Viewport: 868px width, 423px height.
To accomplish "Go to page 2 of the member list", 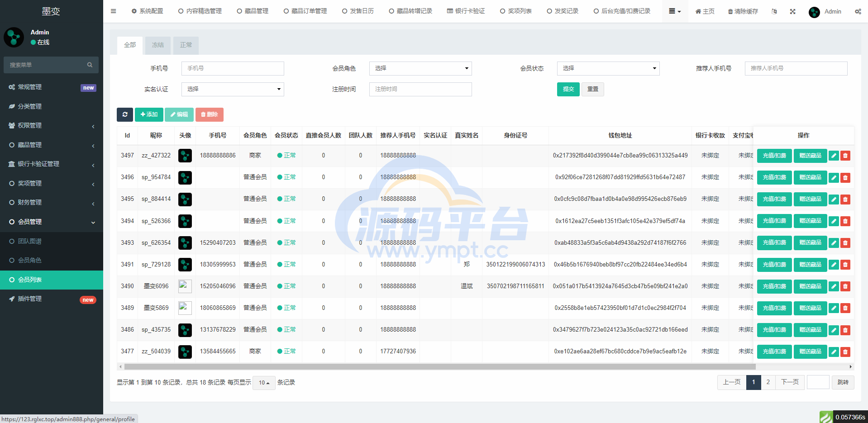I will [x=768, y=382].
